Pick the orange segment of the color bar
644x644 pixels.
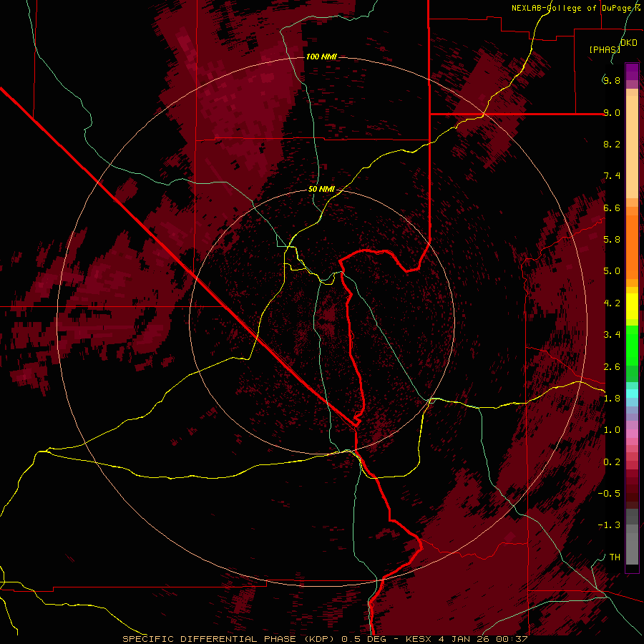point(632,247)
